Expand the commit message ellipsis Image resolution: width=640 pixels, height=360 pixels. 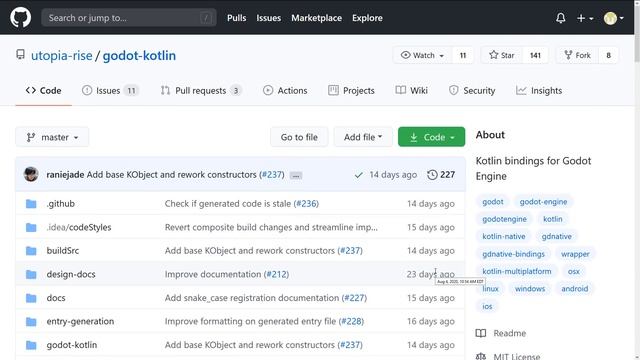pyautogui.click(x=296, y=176)
